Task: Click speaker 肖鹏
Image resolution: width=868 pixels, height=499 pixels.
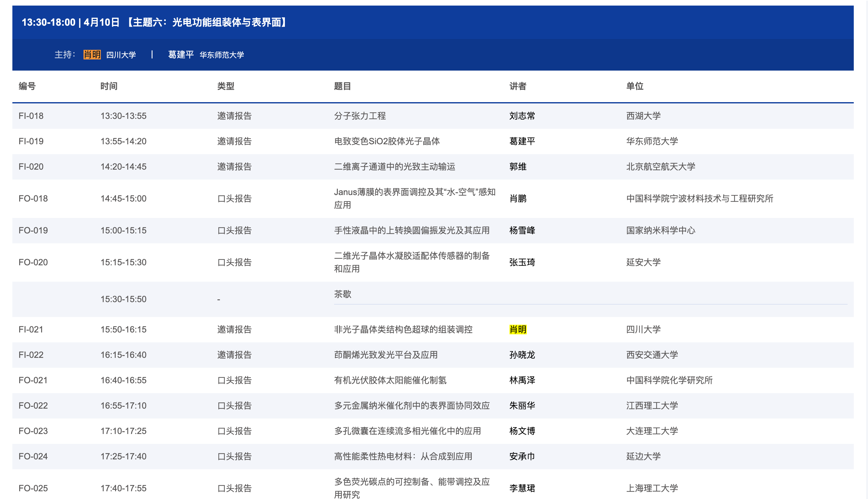Action: (518, 198)
